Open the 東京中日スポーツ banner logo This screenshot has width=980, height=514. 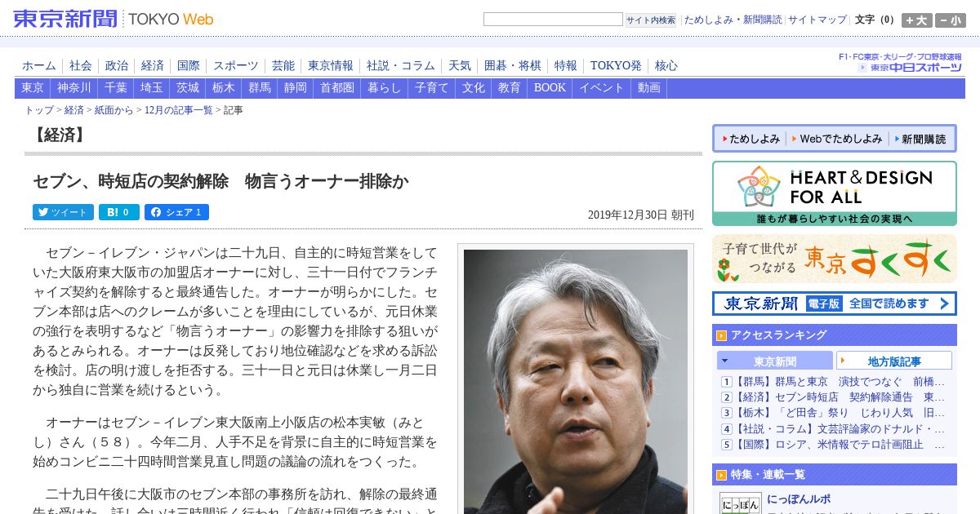(x=901, y=63)
